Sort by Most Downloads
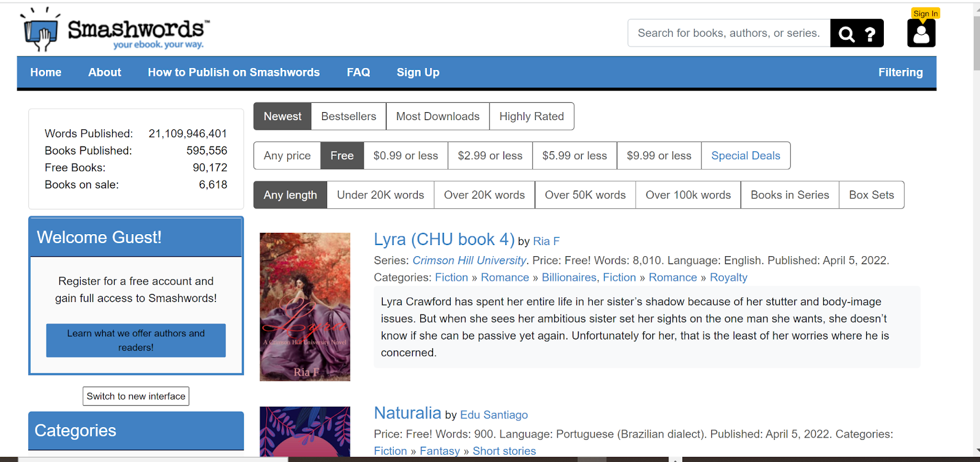Screen dimensions: 980x462 pos(437,116)
